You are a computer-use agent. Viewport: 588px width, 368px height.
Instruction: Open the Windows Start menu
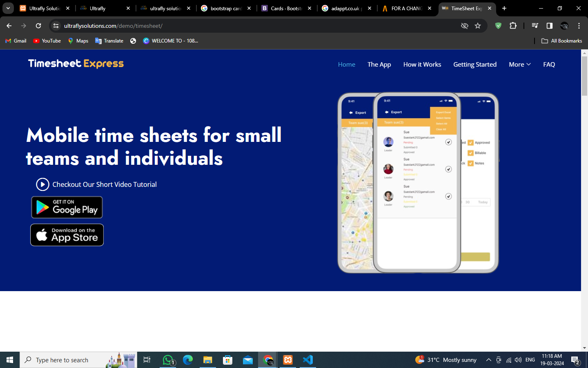(10, 360)
